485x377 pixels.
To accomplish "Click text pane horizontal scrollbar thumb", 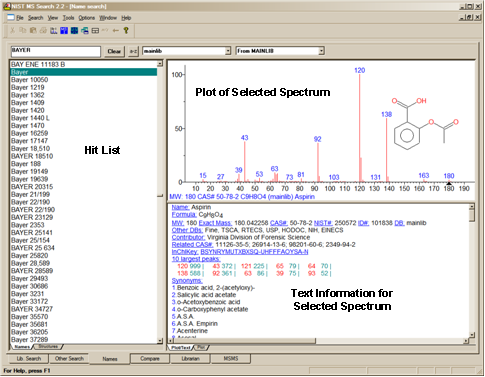I will click(245, 341).
